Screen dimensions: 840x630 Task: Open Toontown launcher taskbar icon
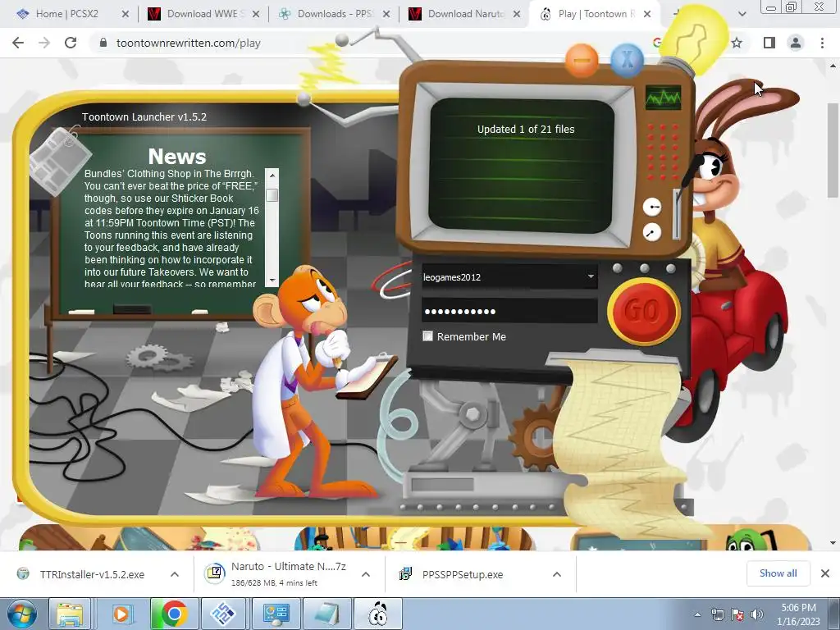pos(377,614)
